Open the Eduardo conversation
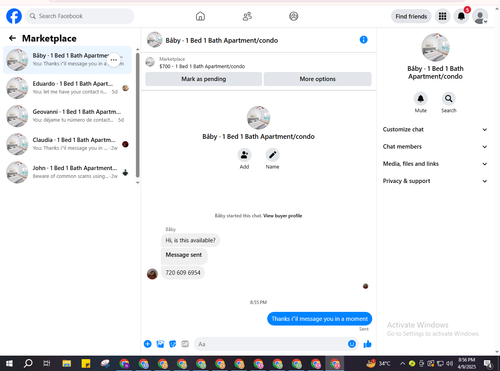The image size is (500, 371). click(x=67, y=88)
